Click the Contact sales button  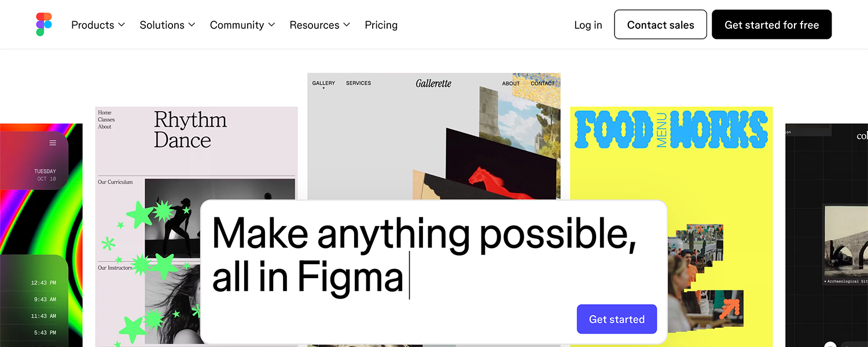click(660, 24)
